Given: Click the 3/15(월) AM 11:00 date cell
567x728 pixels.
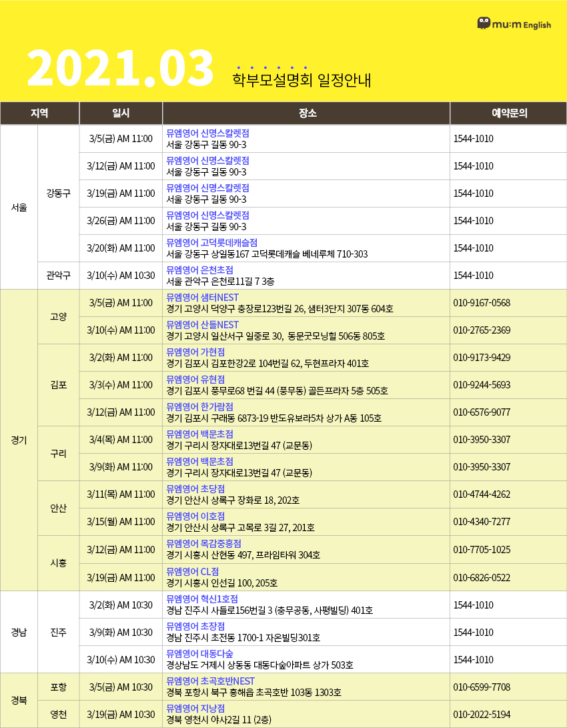Looking at the screenshot, I should pos(121,521).
